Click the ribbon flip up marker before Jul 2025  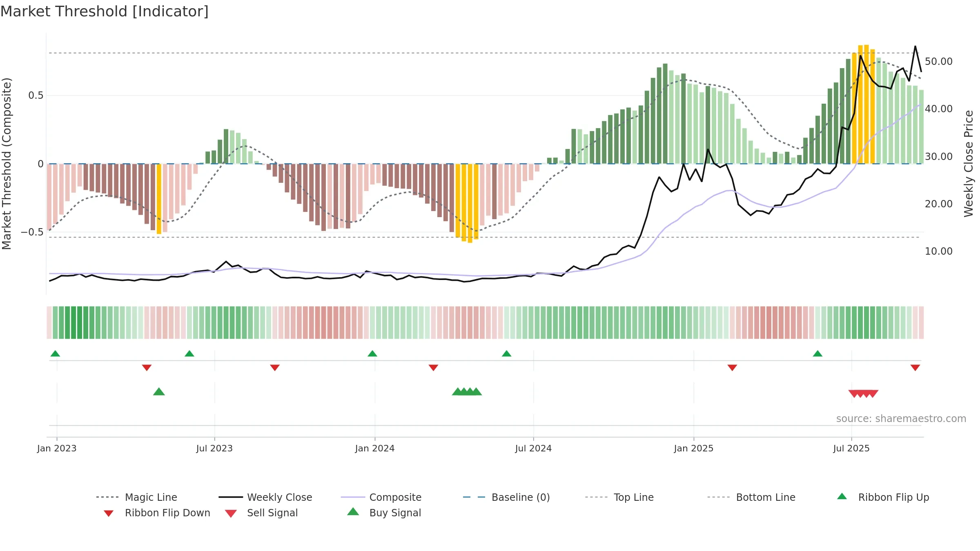[817, 353]
